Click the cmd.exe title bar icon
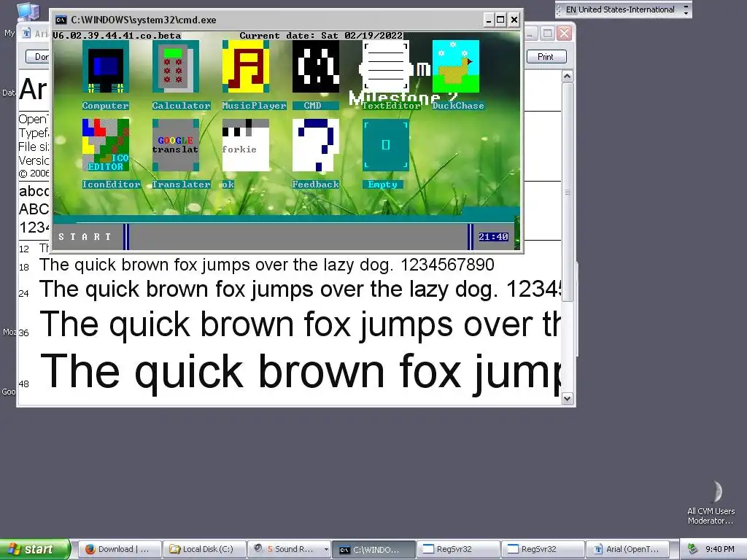The width and height of the screenshot is (747, 560). point(61,20)
